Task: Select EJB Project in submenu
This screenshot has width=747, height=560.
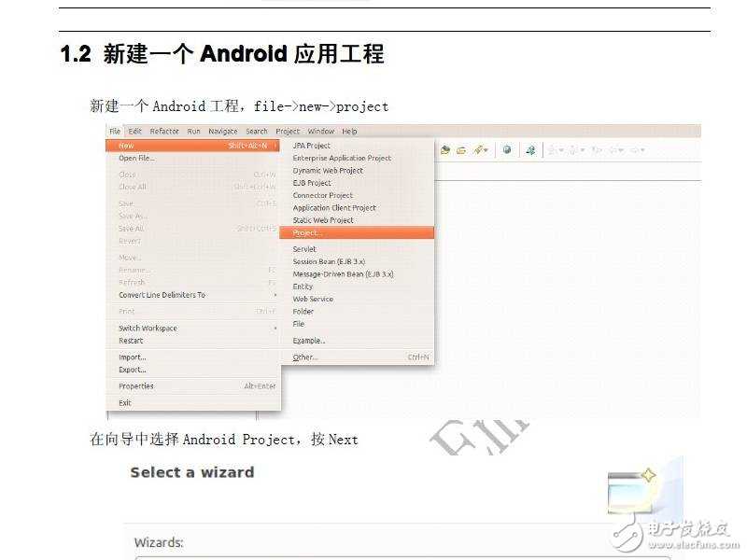Action: click(x=312, y=183)
